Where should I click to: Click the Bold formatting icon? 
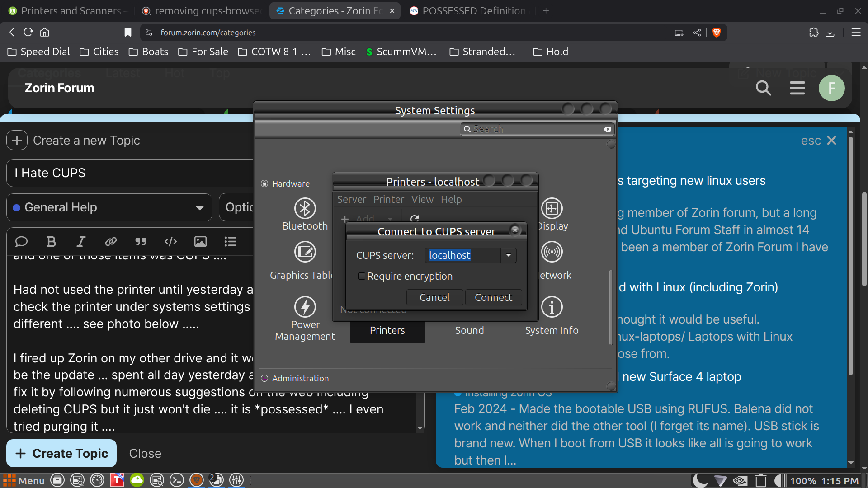pyautogui.click(x=51, y=242)
